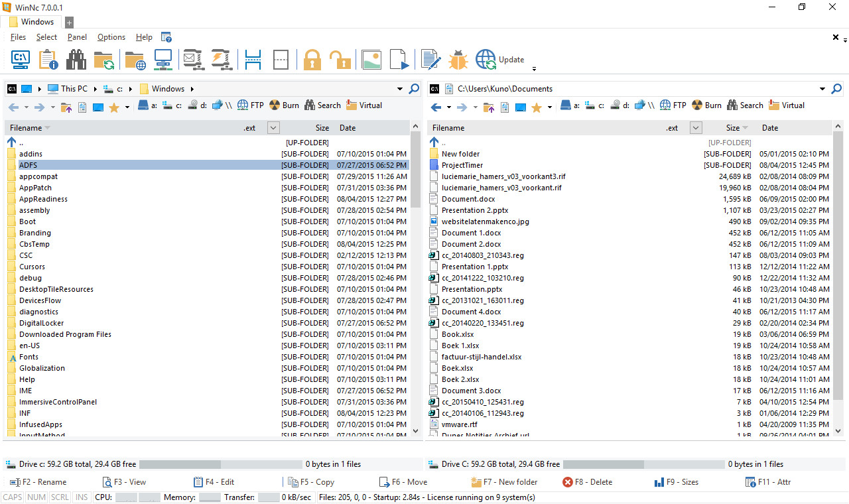Click the Memory usage meter in status bar
This screenshot has width=849, height=504.
[x=210, y=497]
